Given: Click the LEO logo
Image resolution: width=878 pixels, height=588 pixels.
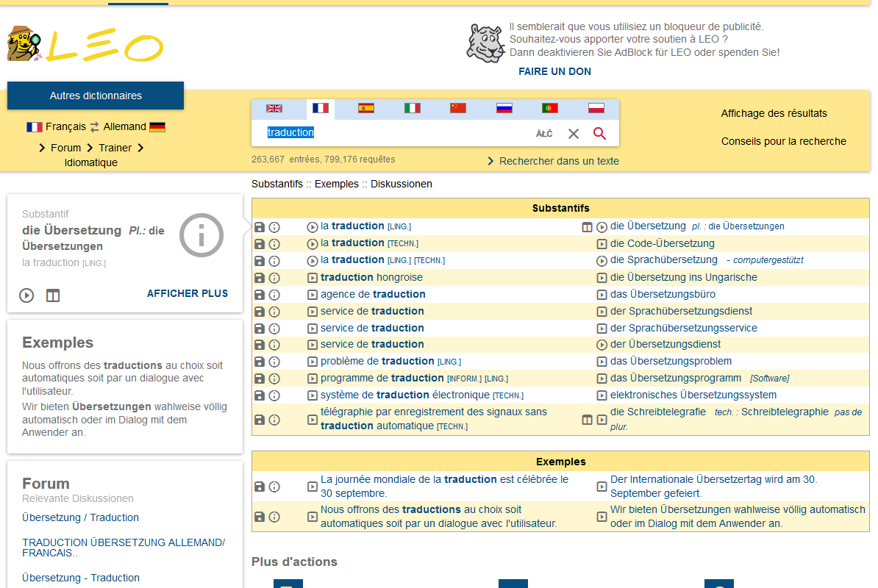Looking at the screenshot, I should [x=85, y=44].
